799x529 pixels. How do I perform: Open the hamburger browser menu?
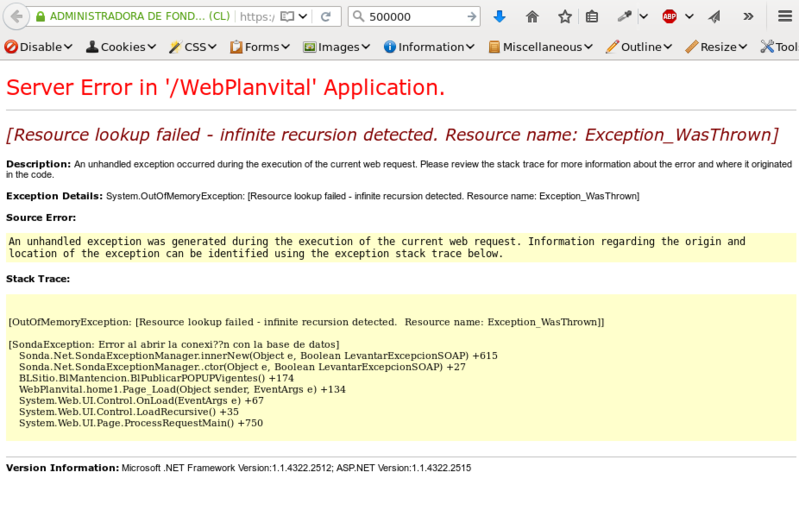(785, 17)
